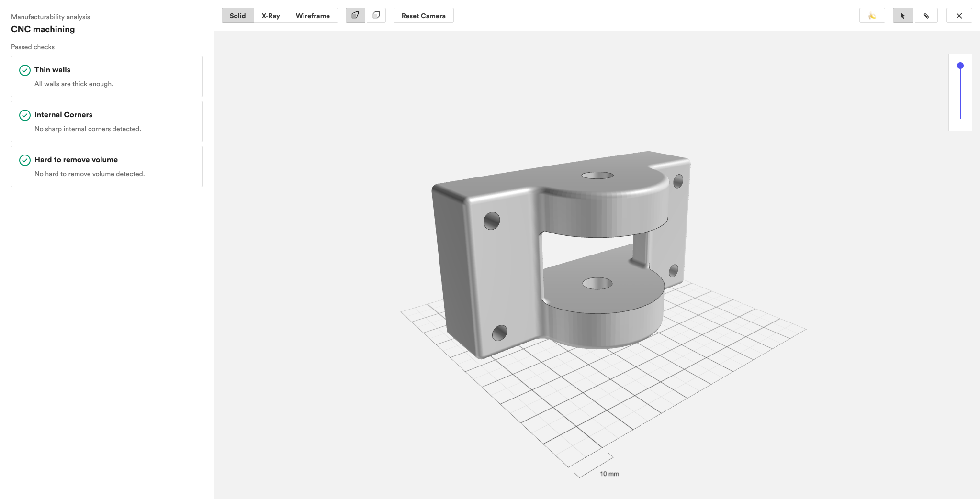Click 'No hard to remove volume detected.' text

click(x=90, y=174)
